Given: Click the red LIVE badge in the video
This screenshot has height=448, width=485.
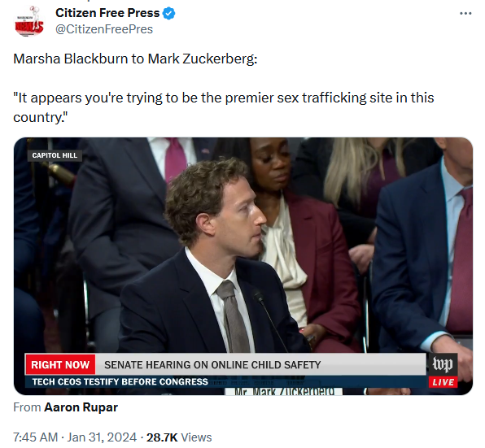Looking at the screenshot, I should pos(443,382).
